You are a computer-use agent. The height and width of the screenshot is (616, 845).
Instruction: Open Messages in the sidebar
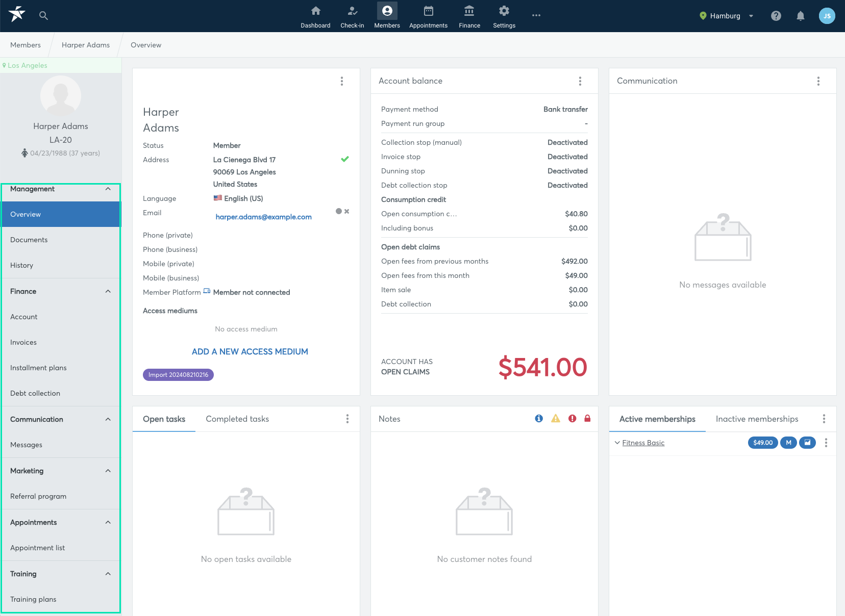(61, 445)
